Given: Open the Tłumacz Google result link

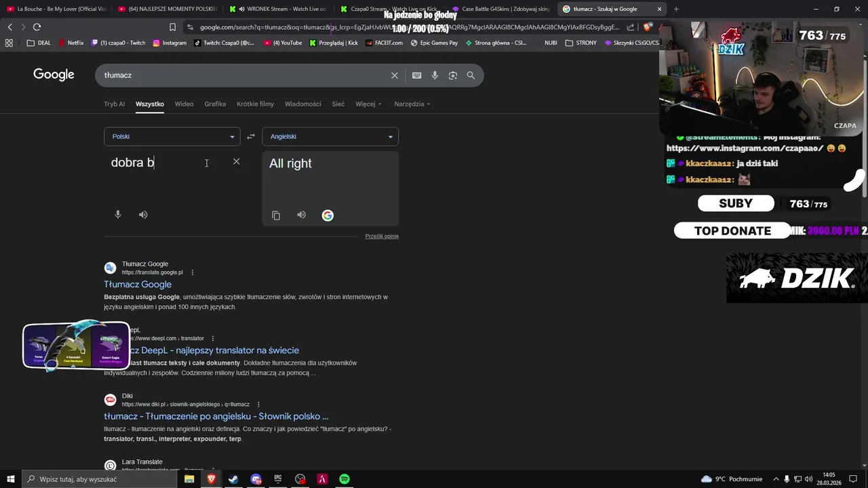Looking at the screenshot, I should [138, 285].
